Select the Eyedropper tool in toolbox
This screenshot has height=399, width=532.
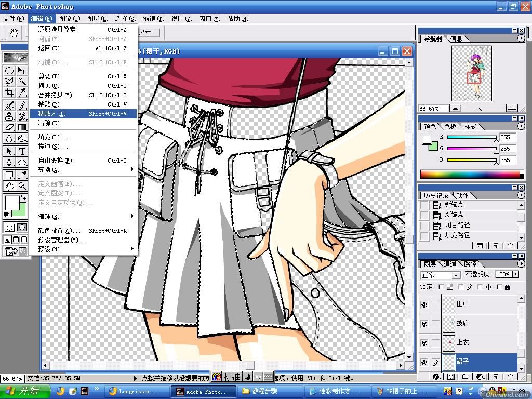(22, 175)
